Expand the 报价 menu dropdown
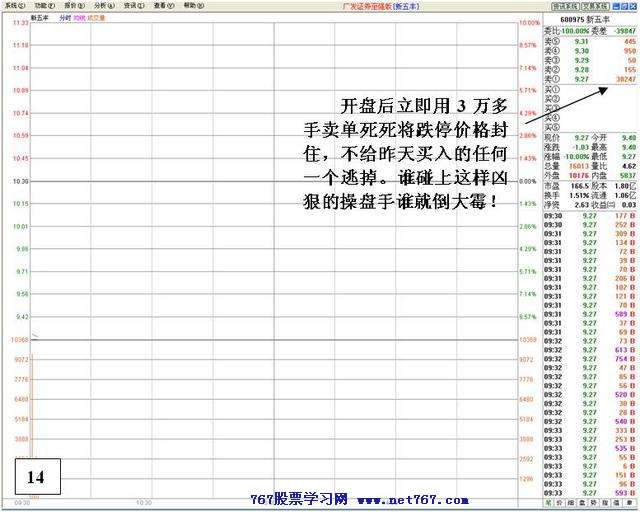This screenshot has width=640, height=512. click(74, 6)
